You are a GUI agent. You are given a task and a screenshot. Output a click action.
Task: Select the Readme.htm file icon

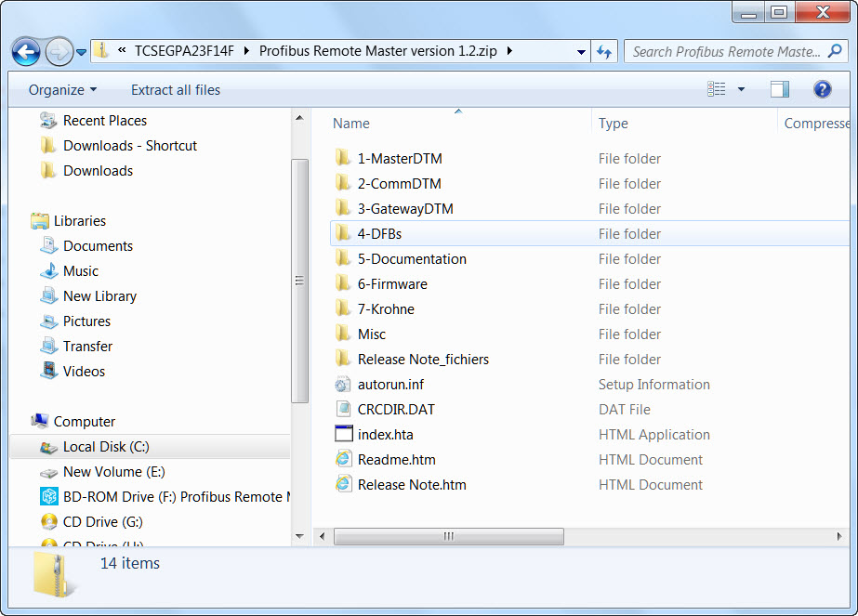[x=343, y=459]
